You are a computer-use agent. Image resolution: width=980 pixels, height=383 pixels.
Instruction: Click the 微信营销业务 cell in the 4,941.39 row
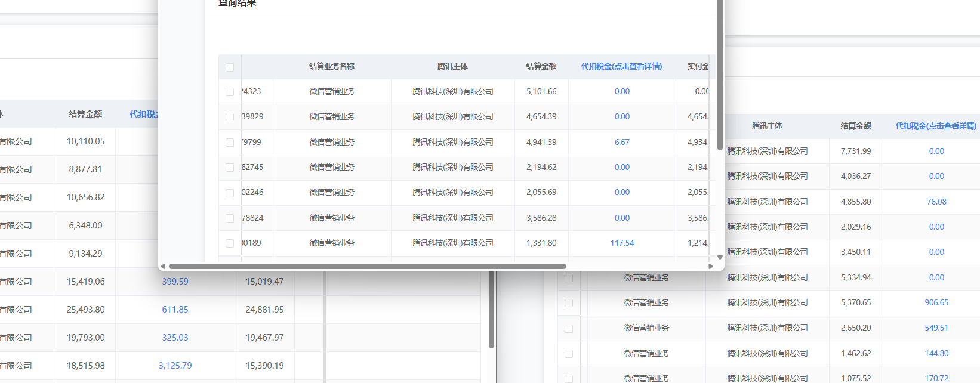coord(332,142)
